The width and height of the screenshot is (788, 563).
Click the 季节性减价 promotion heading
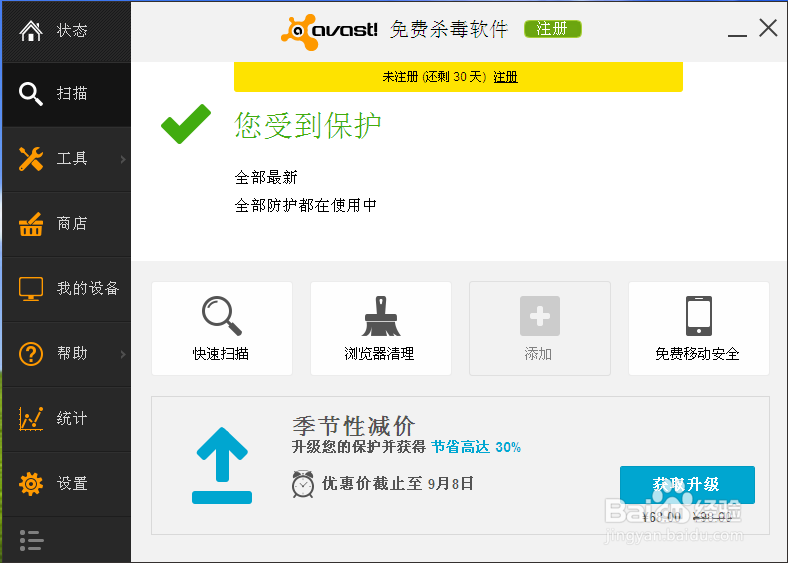pyautogui.click(x=354, y=426)
